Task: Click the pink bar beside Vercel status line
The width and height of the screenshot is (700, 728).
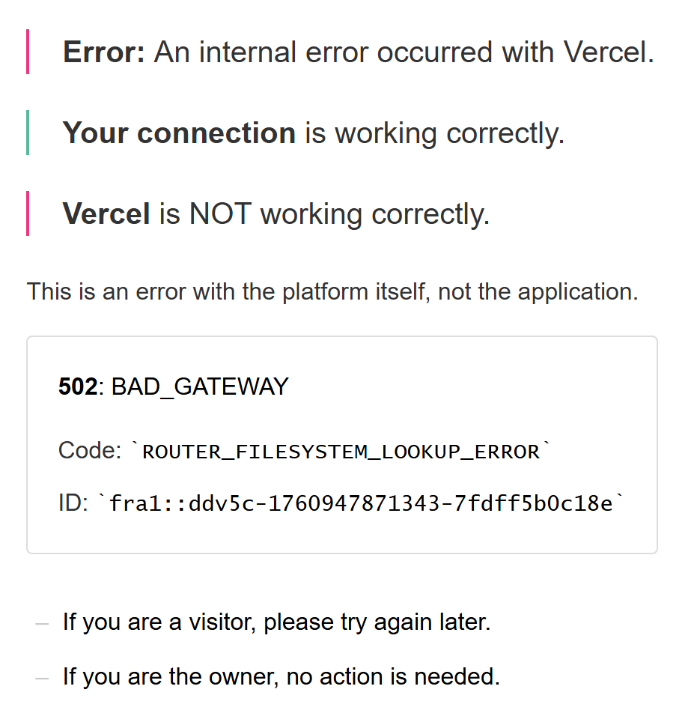Action: pyautogui.click(x=28, y=213)
